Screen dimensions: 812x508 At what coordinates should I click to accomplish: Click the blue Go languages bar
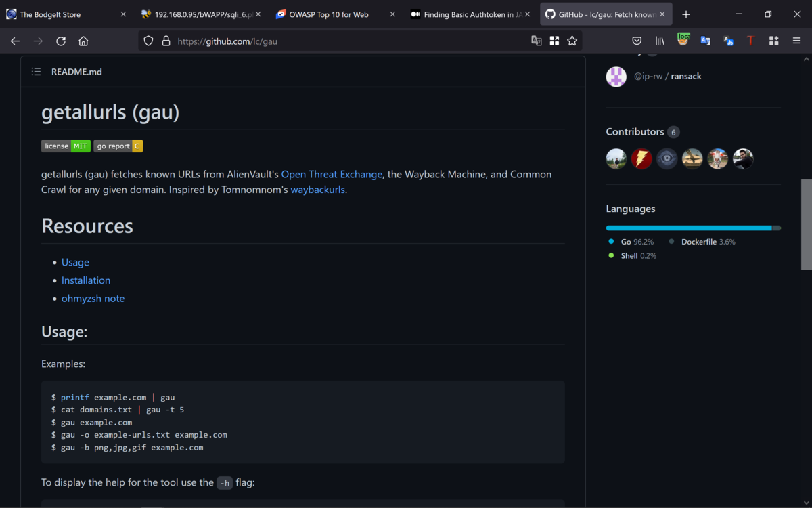coord(689,228)
